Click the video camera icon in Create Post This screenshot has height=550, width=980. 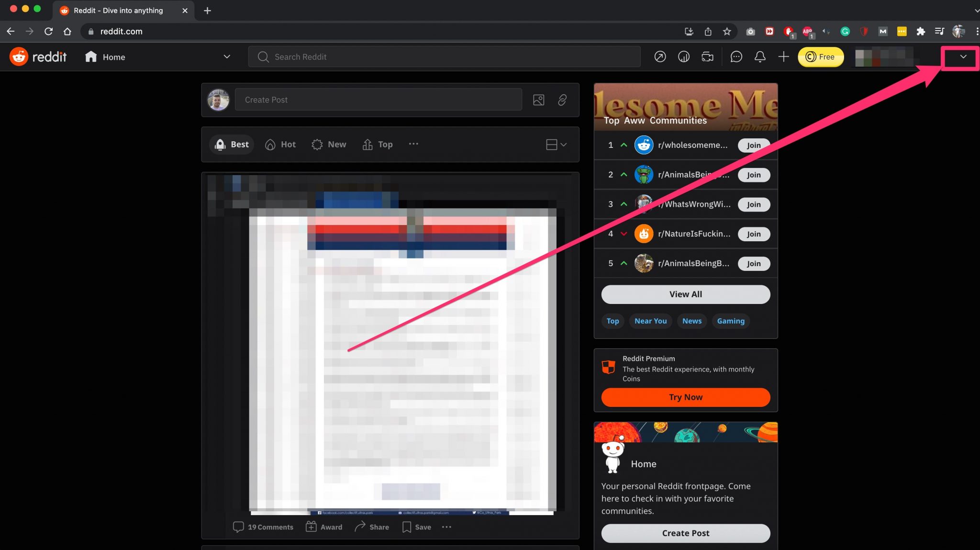[538, 99]
